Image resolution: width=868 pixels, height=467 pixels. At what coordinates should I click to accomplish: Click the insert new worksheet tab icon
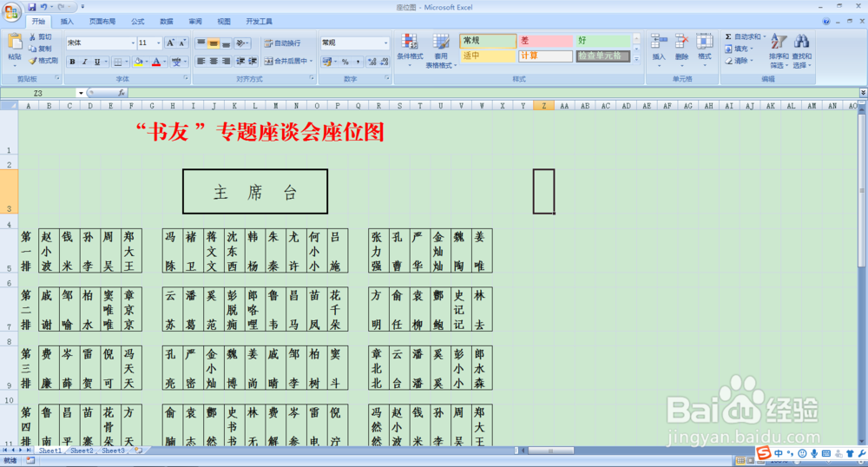138,451
